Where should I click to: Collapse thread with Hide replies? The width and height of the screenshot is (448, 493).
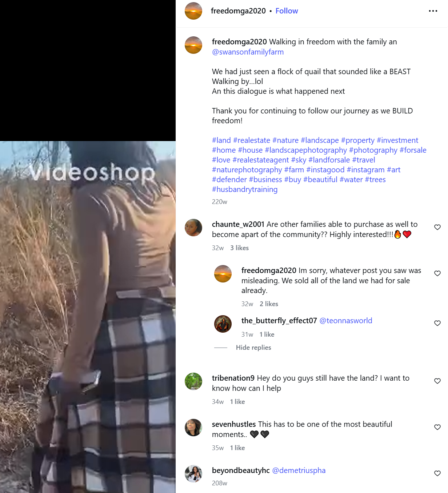(253, 348)
